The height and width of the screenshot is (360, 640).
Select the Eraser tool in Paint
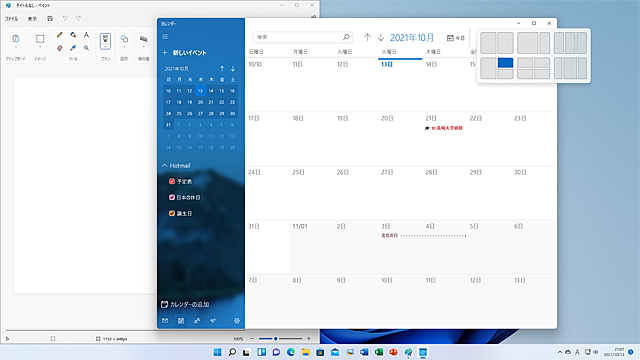point(60,48)
